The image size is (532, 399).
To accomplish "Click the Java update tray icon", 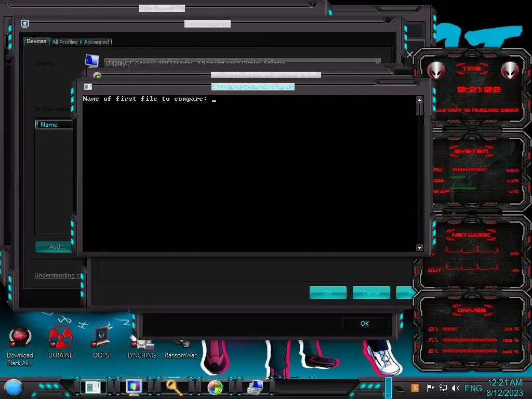I will coord(415,388).
